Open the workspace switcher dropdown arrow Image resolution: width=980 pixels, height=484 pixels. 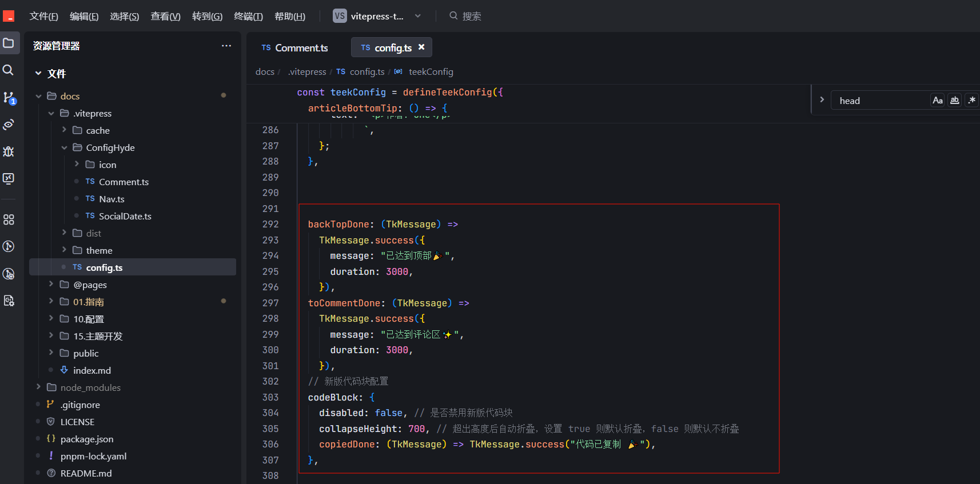(x=418, y=16)
